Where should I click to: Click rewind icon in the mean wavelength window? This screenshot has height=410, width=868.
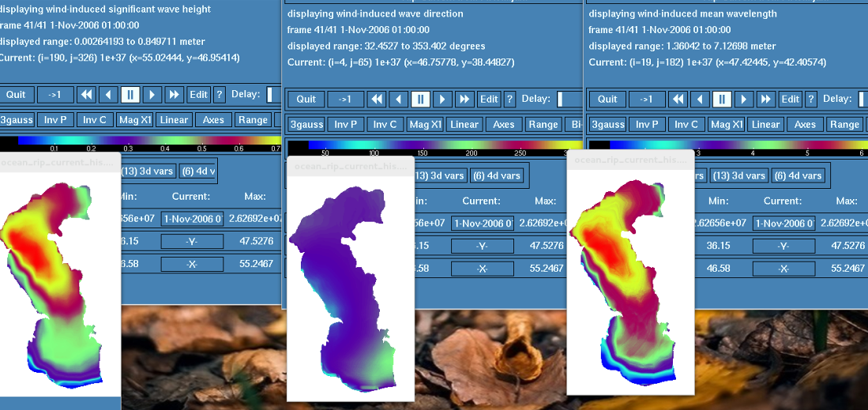[678, 99]
